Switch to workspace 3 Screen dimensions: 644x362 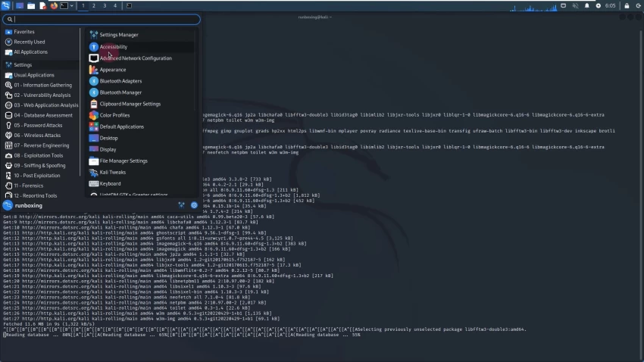(x=105, y=6)
